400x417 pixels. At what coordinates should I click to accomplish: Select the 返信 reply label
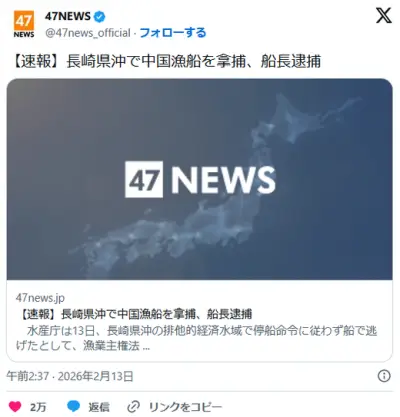point(99,407)
